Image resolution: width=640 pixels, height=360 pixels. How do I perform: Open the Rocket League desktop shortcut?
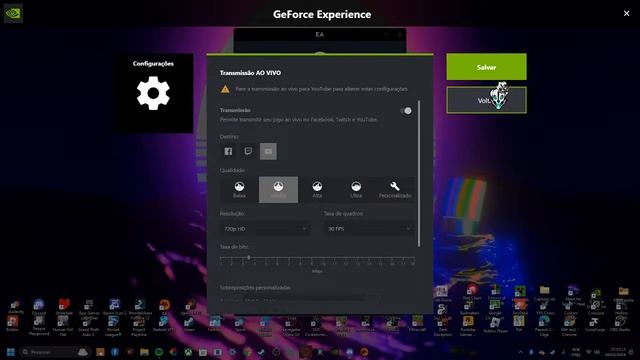coord(113,327)
